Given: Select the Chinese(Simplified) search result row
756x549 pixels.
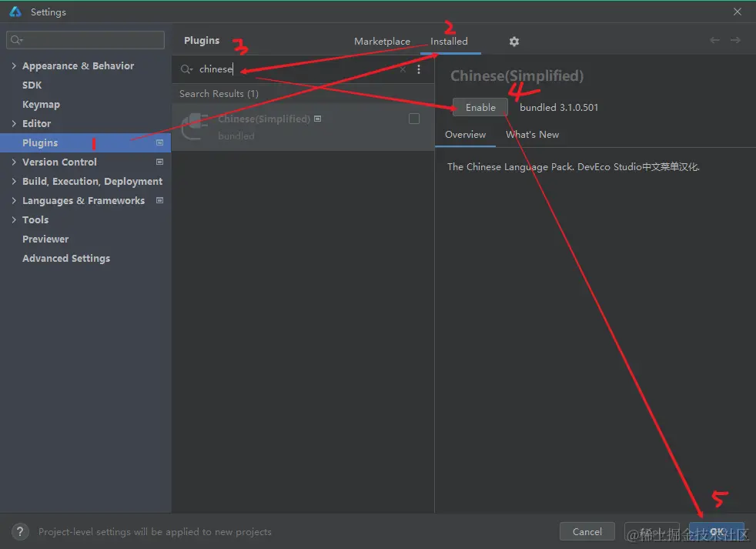Looking at the screenshot, I should point(303,127).
